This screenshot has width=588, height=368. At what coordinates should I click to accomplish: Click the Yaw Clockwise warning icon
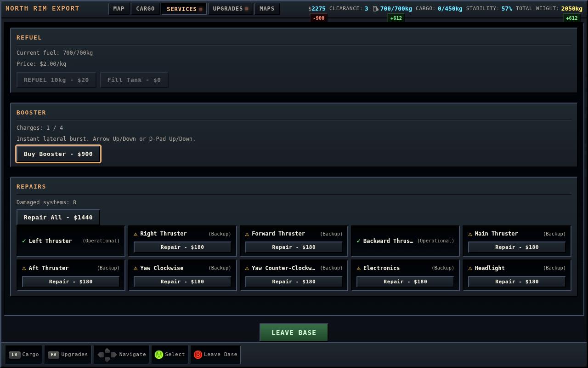136,268
